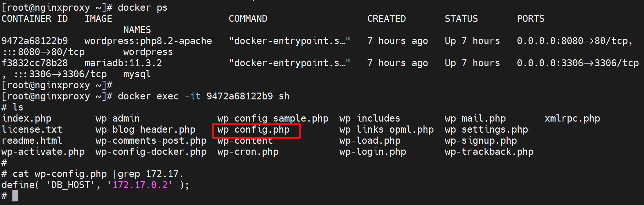Image resolution: width=644 pixels, height=205 pixels.
Task: Click the wordpress:php8.2-apache image name
Action: 148,41
